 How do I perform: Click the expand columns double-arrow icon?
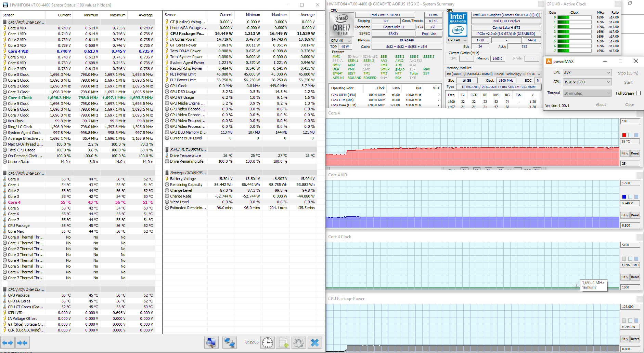(x=8, y=342)
